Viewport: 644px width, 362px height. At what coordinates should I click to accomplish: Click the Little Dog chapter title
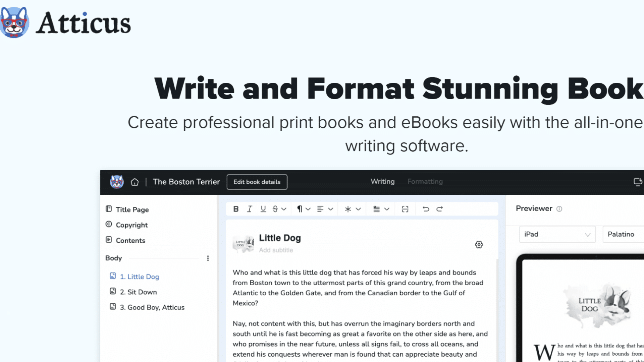280,238
